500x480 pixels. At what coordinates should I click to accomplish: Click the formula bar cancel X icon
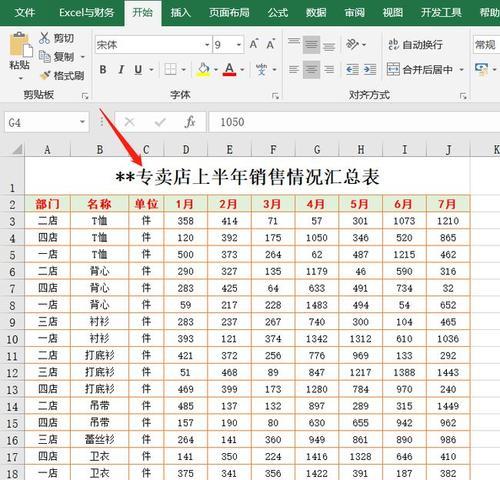129,122
